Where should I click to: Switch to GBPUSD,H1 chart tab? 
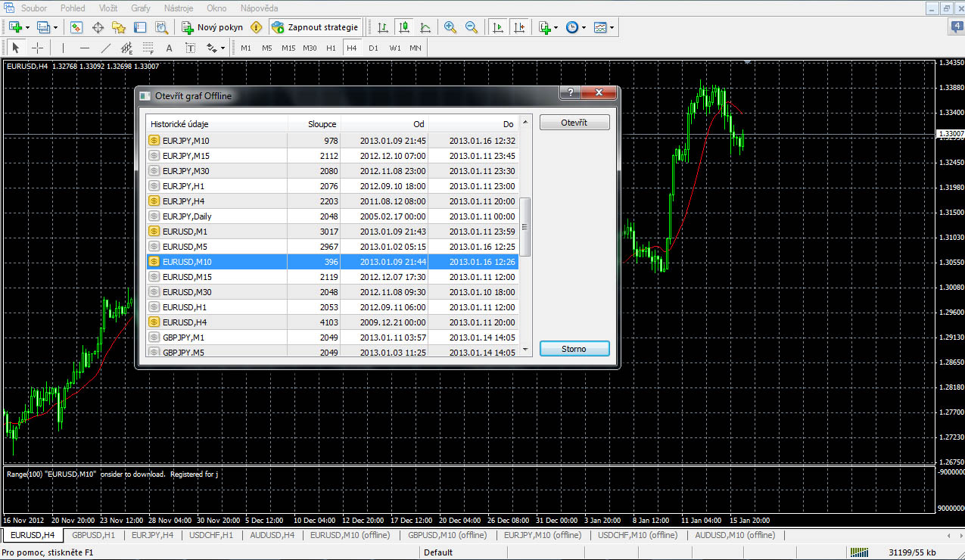click(93, 535)
